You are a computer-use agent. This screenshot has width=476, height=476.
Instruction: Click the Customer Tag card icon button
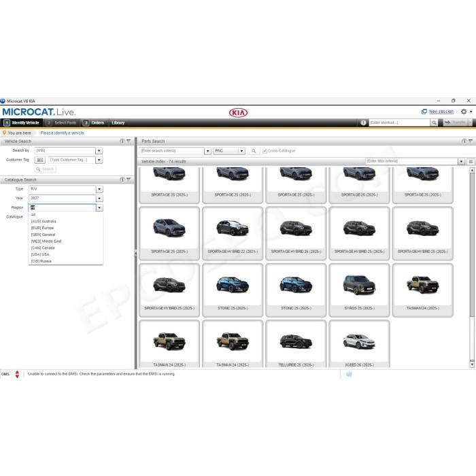point(40,160)
